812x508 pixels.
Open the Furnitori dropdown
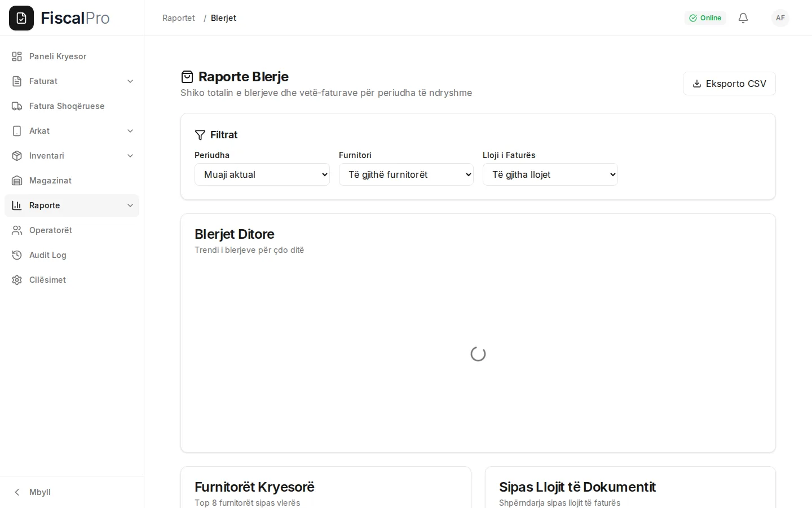coord(406,174)
